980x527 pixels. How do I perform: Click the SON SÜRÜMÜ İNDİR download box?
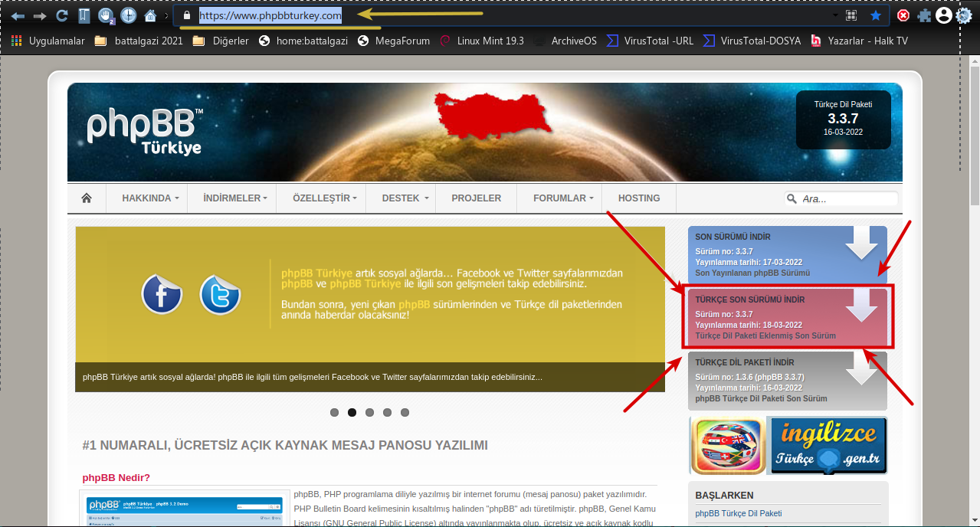tap(787, 254)
